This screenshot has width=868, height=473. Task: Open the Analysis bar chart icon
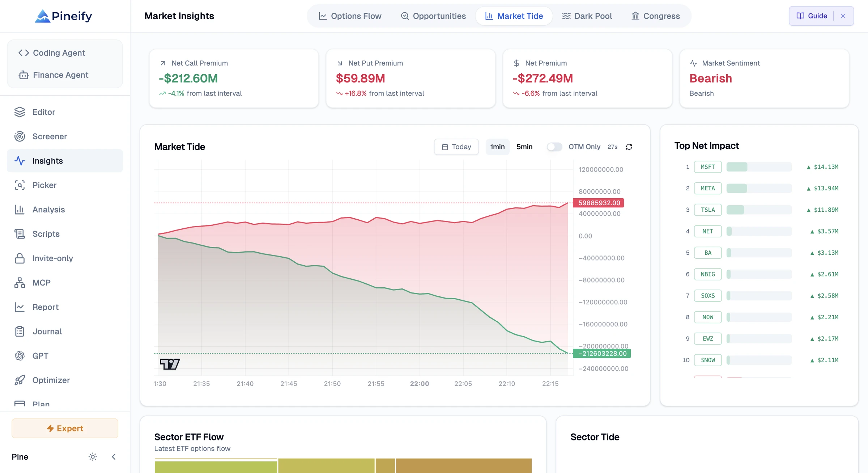pyautogui.click(x=20, y=210)
